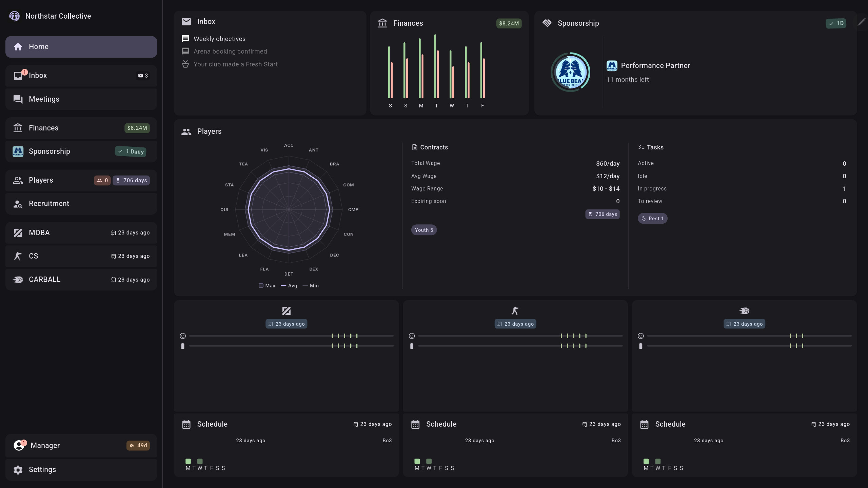Click the pencil edit icon at top right
This screenshot has width=868, height=488.
pyautogui.click(x=862, y=22)
